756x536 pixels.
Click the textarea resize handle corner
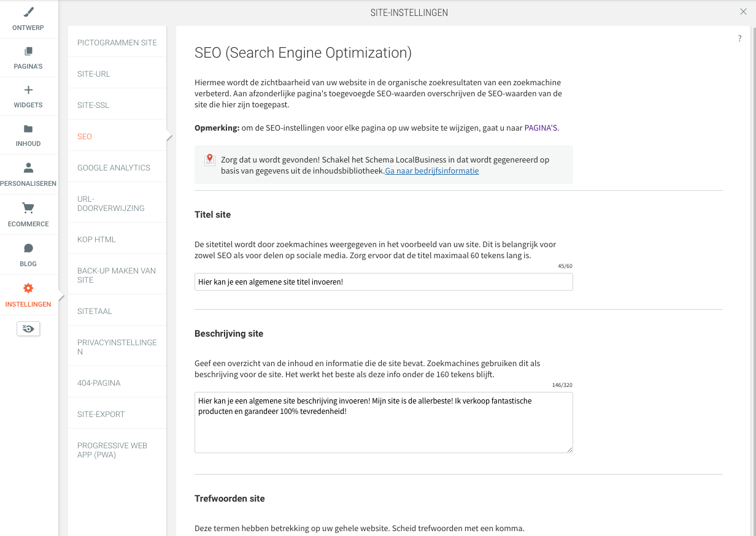(x=569, y=450)
